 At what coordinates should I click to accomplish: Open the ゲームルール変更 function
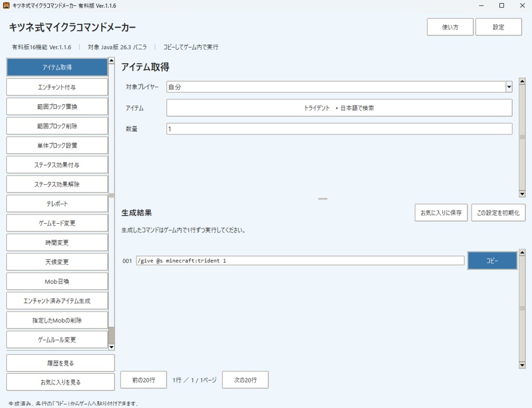57,340
